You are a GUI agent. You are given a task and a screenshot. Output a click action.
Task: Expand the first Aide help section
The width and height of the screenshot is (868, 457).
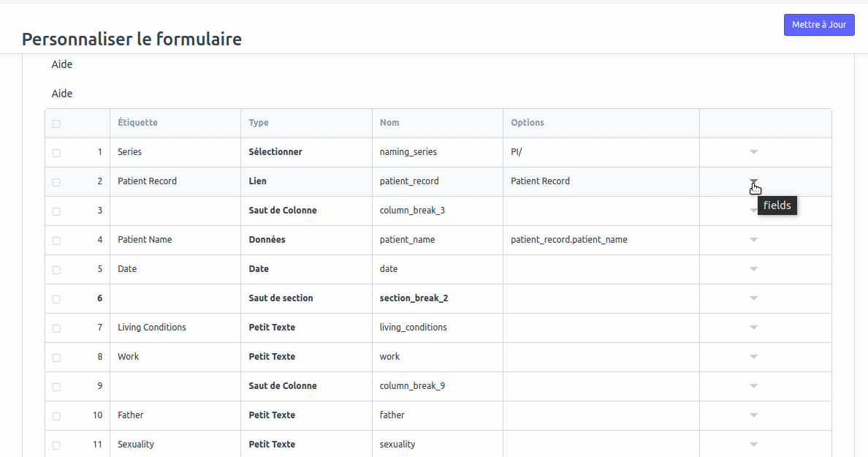click(61, 64)
